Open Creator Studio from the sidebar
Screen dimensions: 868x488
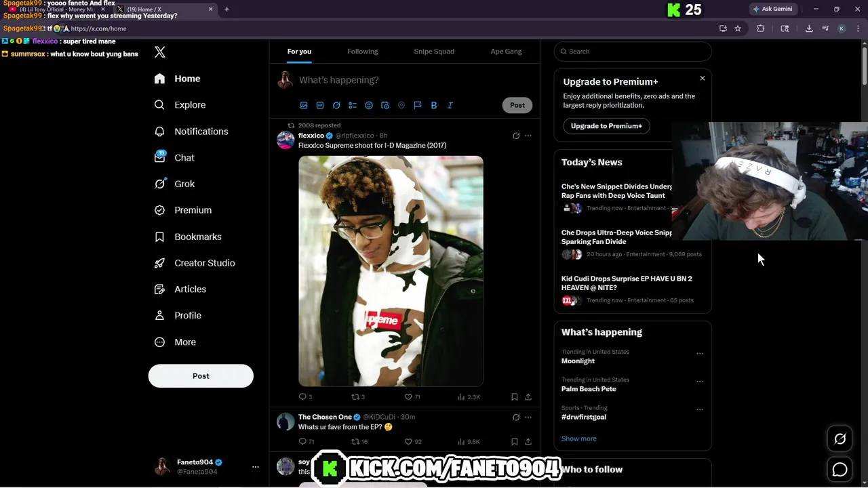(194, 263)
